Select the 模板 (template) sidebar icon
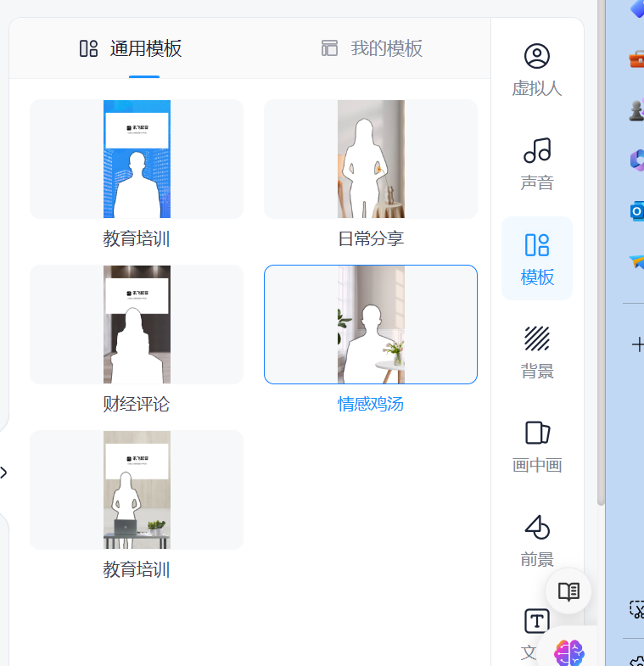 [536, 258]
